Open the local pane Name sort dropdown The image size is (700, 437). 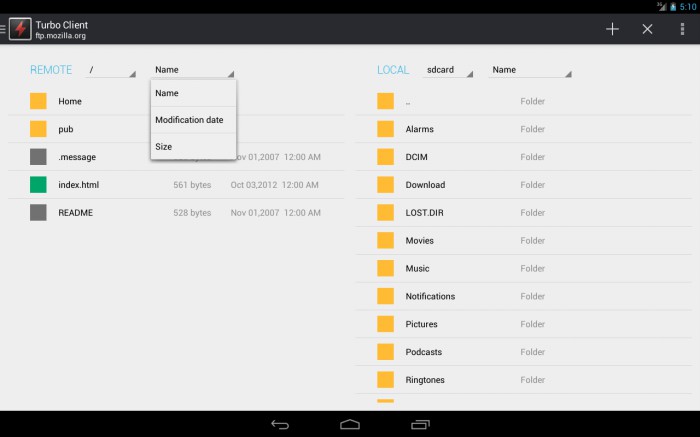coord(530,70)
